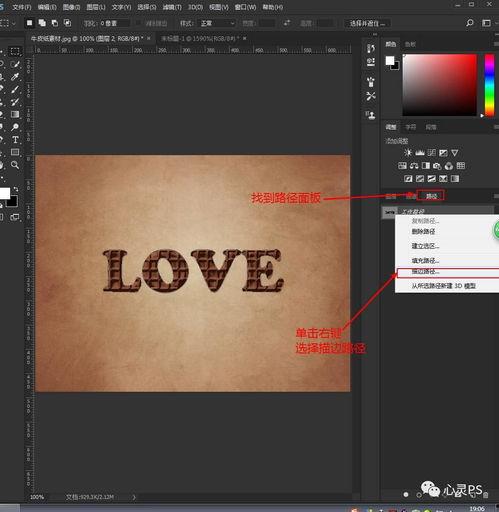Viewport: 499px width, 512px height.
Task: Select the Horizontal Type tool
Action: (x=15, y=140)
